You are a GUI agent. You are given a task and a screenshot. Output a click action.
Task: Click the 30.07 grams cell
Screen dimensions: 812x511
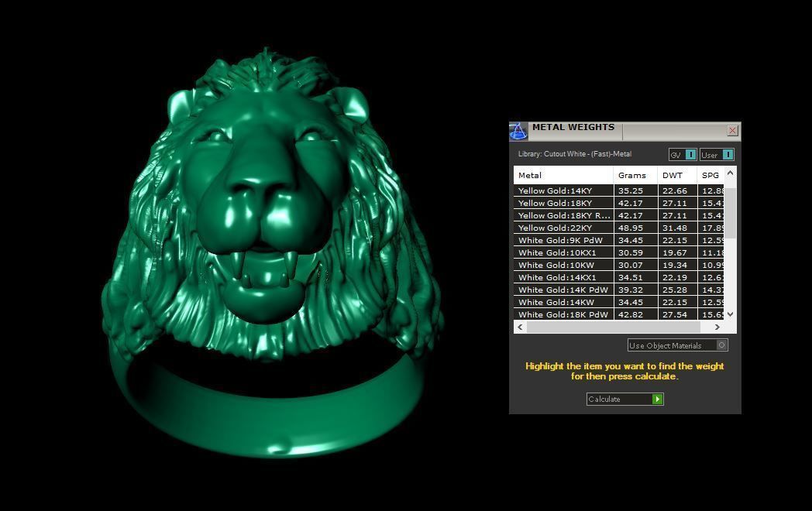click(635, 265)
